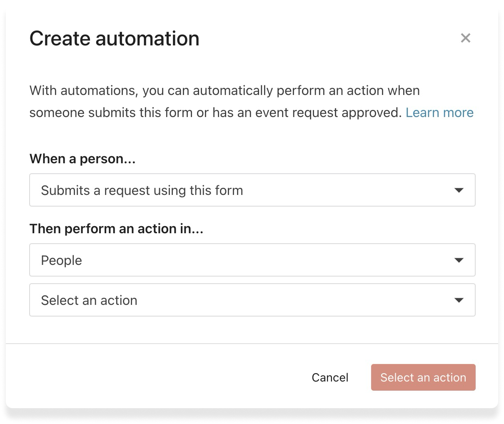
Task: Click the arrow next to 'Select an action'
Action: [x=459, y=300]
